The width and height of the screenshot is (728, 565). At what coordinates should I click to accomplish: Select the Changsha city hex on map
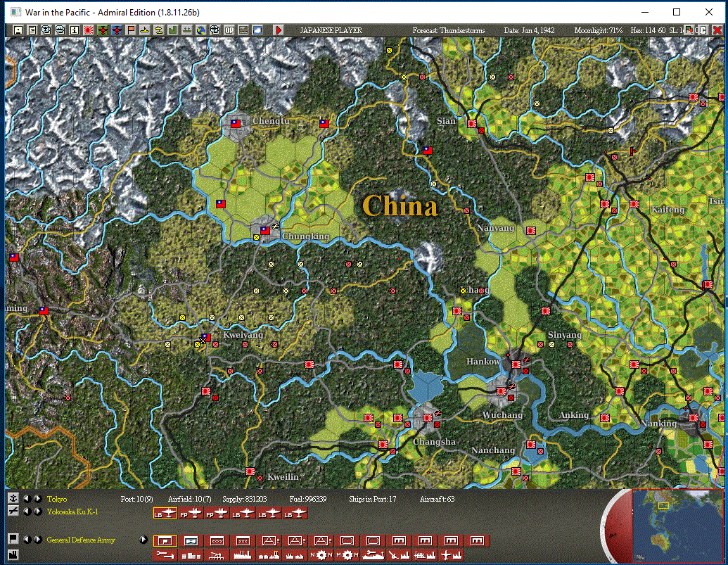pos(428,417)
